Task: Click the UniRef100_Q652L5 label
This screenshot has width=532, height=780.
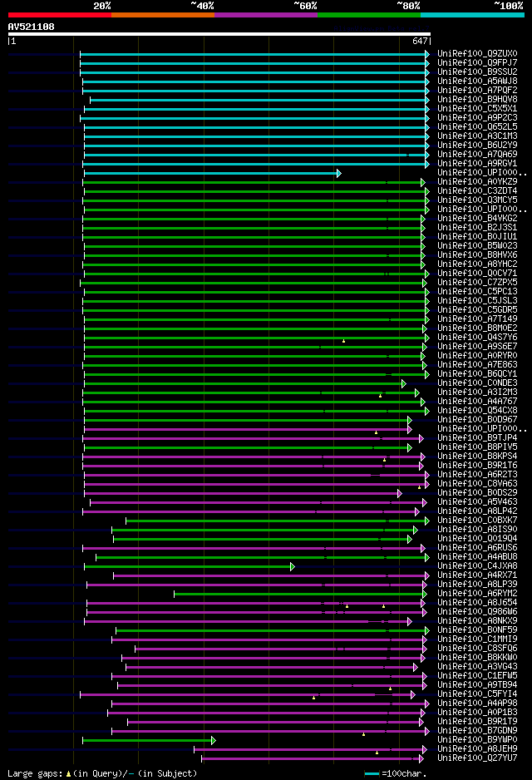Action: [x=477, y=127]
